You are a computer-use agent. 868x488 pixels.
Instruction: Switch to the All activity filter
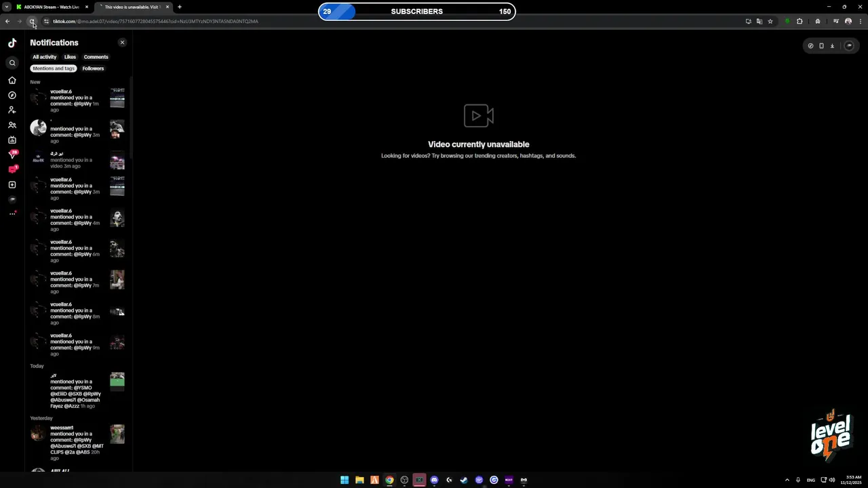coord(45,57)
